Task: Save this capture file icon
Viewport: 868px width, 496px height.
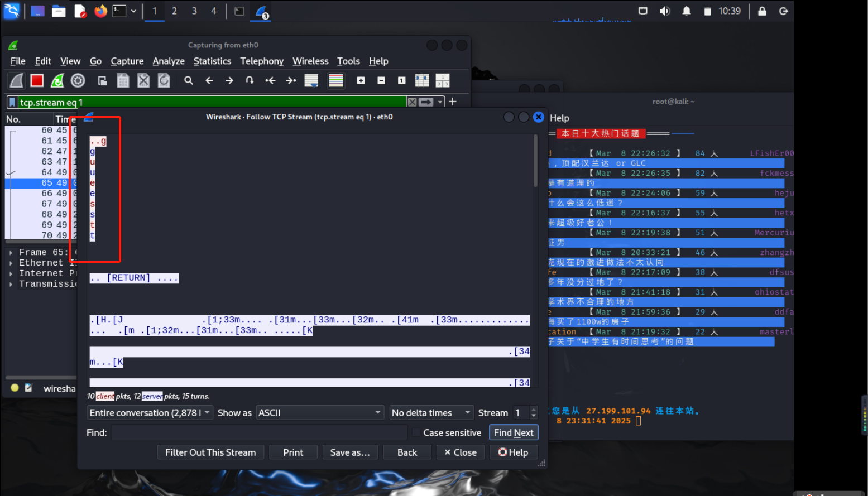Action: pyautogui.click(x=123, y=81)
